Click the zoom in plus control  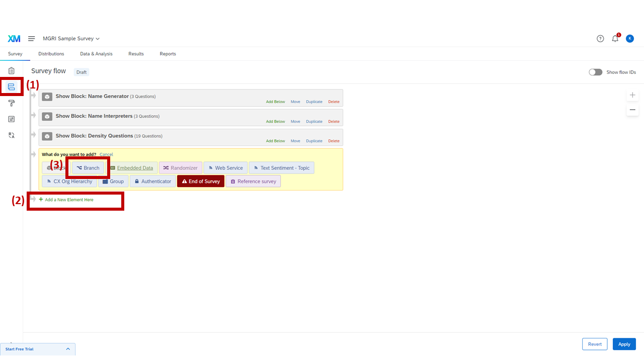(x=632, y=95)
